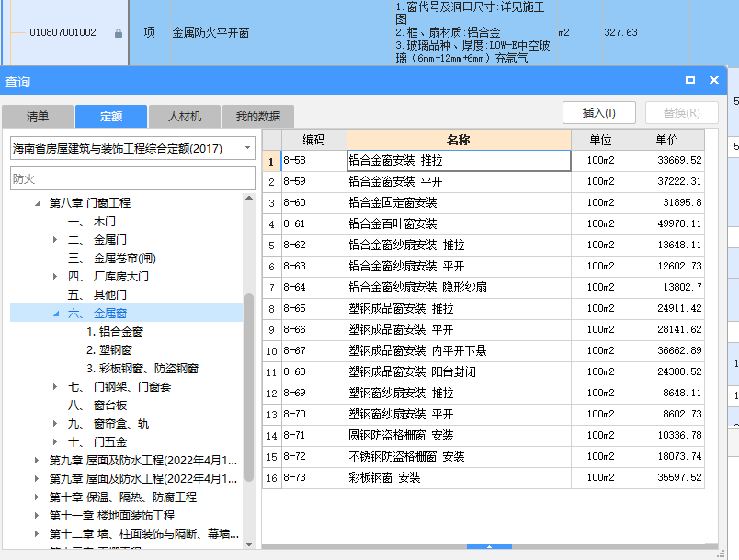The image size is (739, 560).
Task: Select 八、窗台板 in the tree
Action: click(97, 406)
